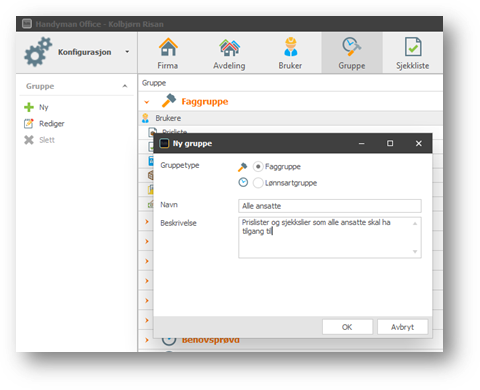This screenshot has width=480, height=390.
Task: Open the Firma section
Action: click(x=168, y=53)
